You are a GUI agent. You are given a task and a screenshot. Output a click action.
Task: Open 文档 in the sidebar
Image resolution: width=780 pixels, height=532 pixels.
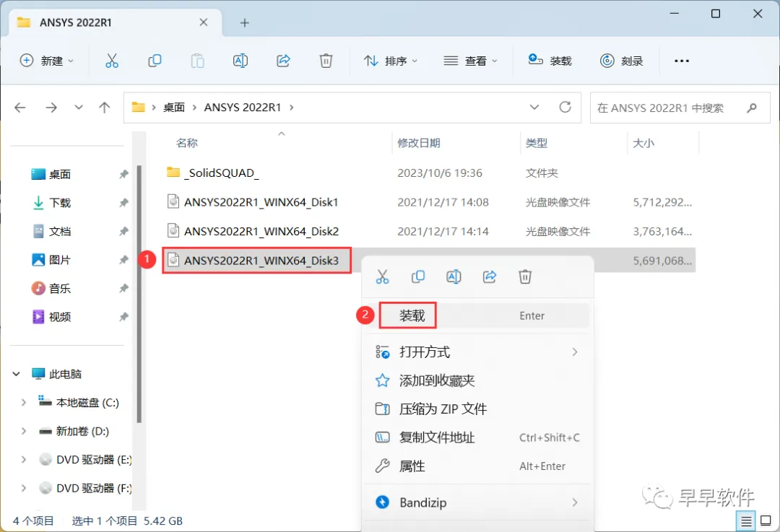point(60,231)
